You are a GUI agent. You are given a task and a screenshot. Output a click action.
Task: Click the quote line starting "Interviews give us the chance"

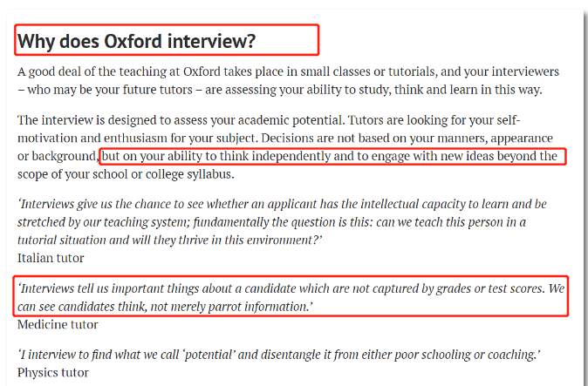pyautogui.click(x=282, y=204)
